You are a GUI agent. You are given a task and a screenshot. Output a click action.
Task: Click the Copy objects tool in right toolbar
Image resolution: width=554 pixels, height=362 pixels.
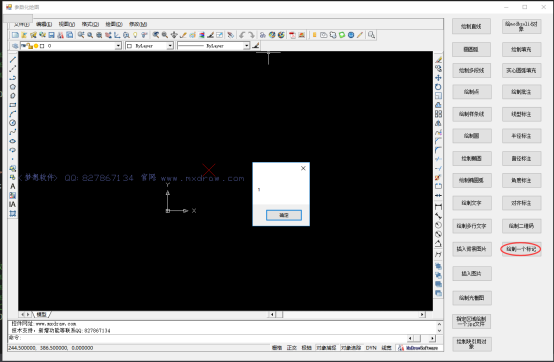[x=438, y=69]
